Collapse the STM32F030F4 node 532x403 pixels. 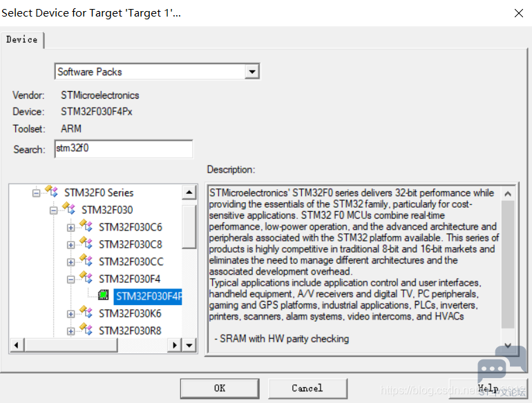coord(71,279)
